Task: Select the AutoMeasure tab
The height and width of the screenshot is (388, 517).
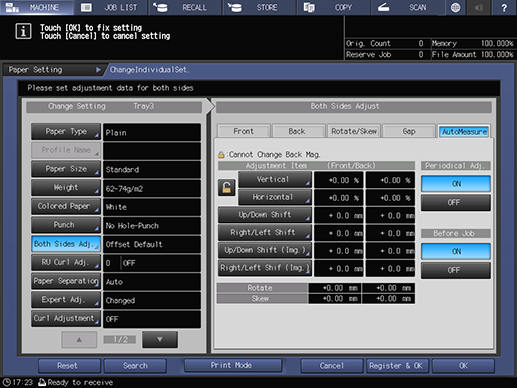Action: 464,132
